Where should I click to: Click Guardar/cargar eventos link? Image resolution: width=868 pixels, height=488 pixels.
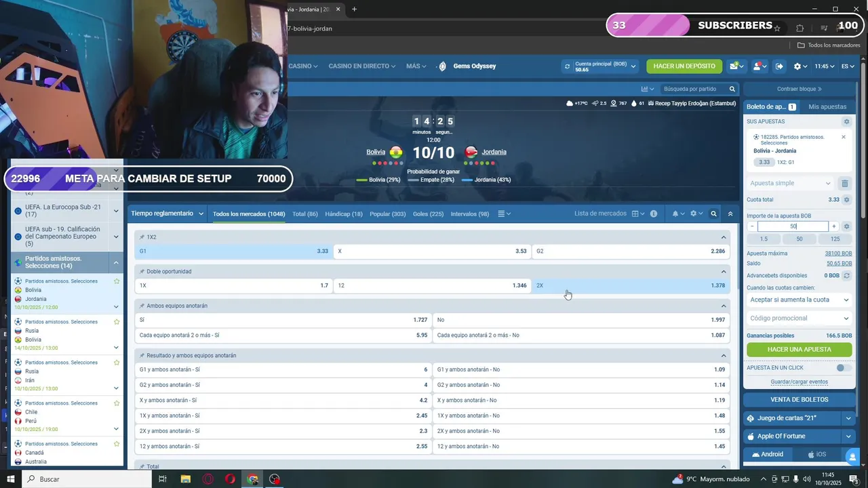tap(799, 382)
